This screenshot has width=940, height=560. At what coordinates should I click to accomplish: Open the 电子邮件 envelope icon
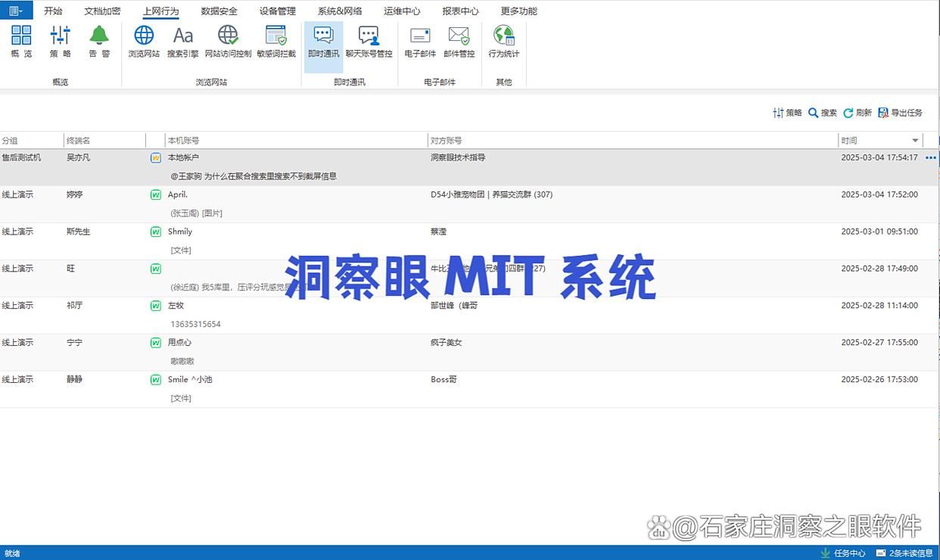tap(420, 42)
